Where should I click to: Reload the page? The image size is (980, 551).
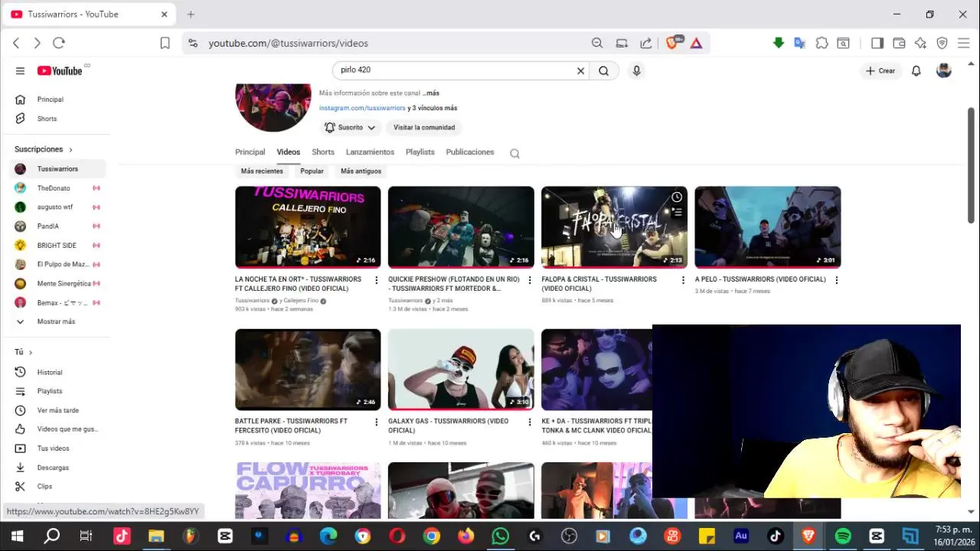coord(59,43)
